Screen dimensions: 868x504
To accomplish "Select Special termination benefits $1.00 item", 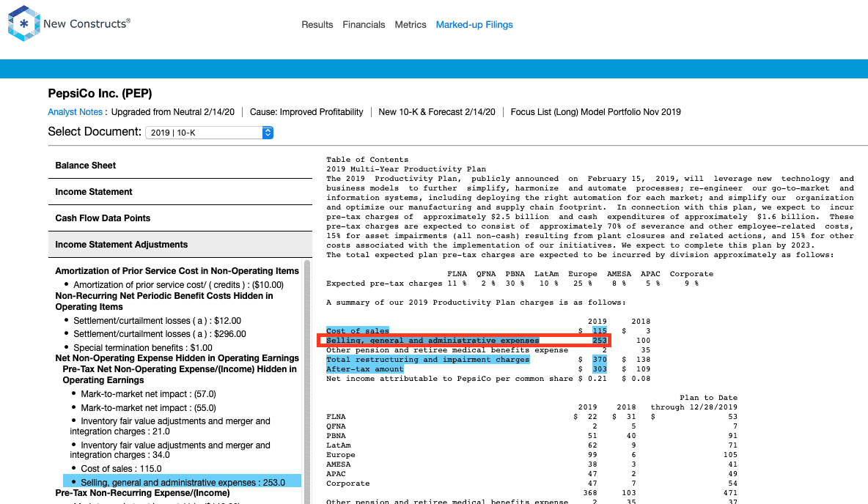I will pos(143,348).
